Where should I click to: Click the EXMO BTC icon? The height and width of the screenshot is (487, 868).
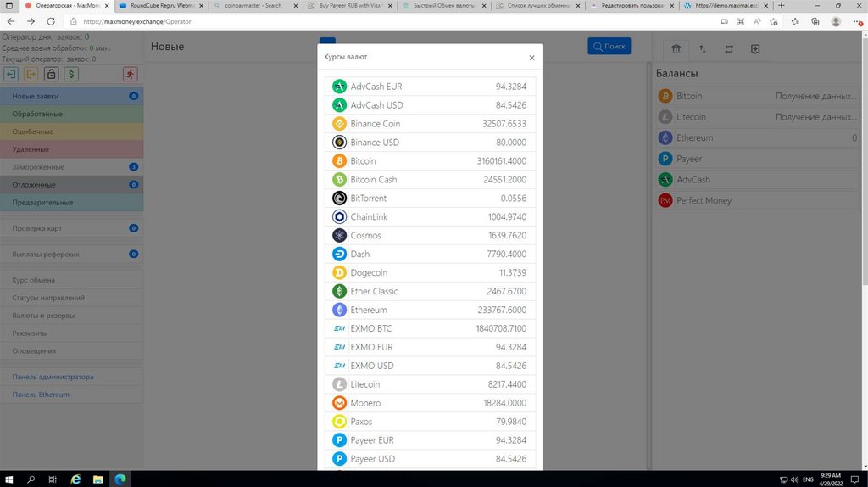click(339, 328)
